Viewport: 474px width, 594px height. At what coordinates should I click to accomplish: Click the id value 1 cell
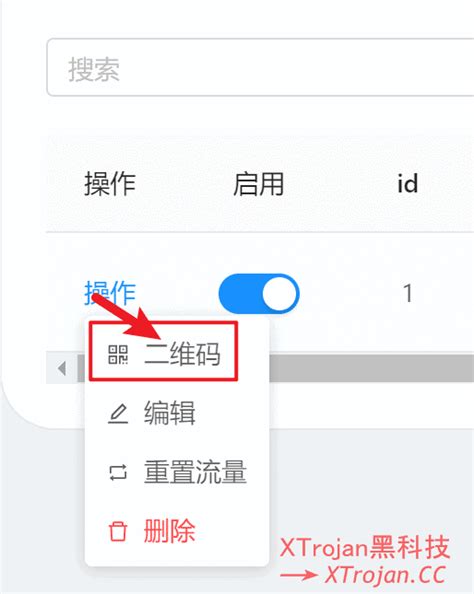coord(407,294)
